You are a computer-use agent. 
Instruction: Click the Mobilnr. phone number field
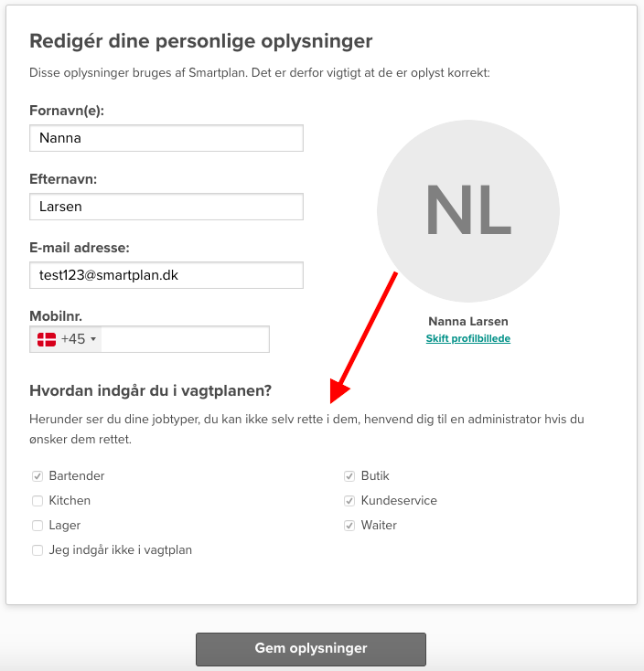[186, 339]
